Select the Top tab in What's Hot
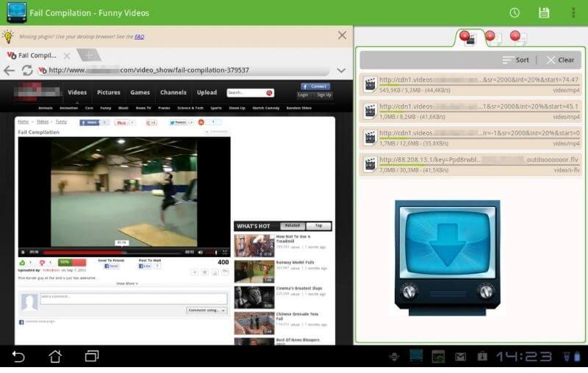This screenshot has height=373, width=588. pos(318,226)
